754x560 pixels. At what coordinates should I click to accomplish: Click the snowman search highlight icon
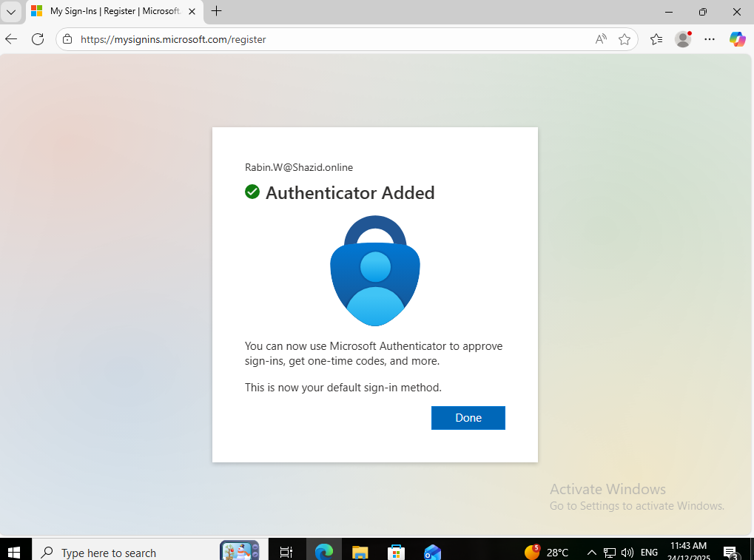click(240, 550)
